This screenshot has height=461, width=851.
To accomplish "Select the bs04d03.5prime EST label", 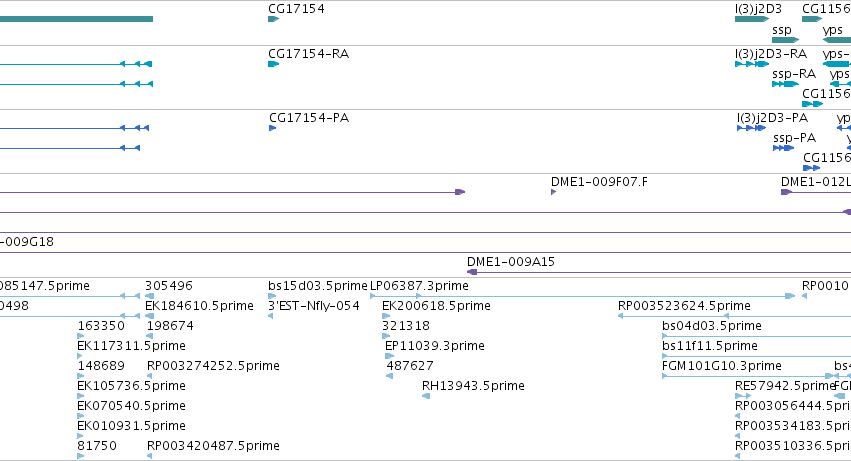I will point(712,326).
